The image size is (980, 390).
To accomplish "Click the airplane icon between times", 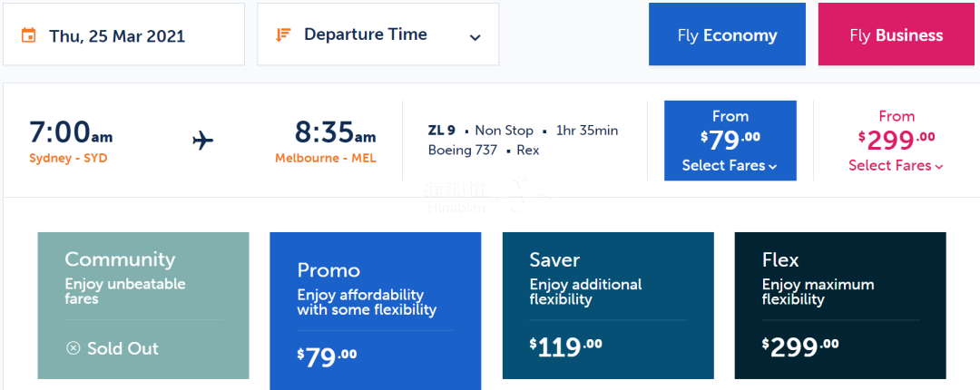I will (x=203, y=141).
